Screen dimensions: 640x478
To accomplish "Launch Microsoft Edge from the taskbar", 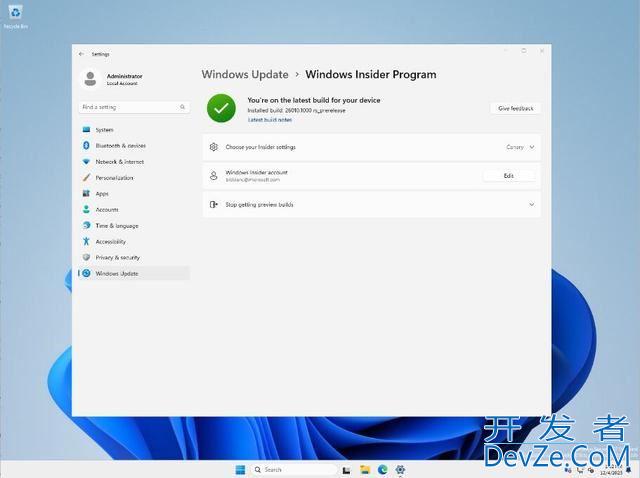I will pyautogui.click(x=382, y=469).
